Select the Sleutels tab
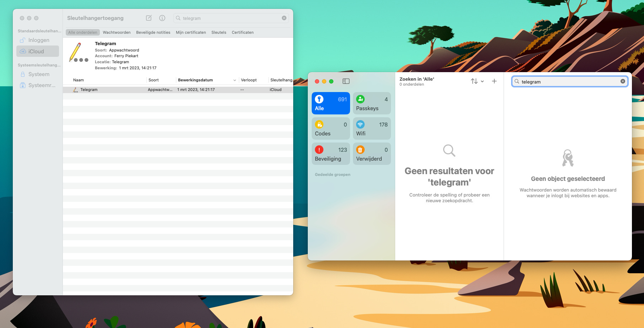644x328 pixels. pos(219,32)
